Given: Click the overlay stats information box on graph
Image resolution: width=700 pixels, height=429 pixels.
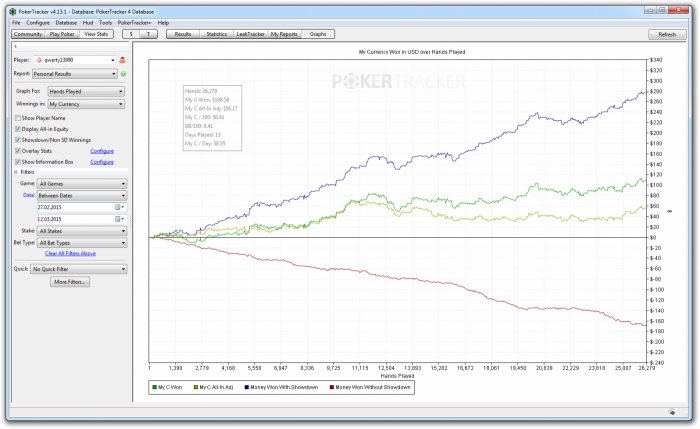Looking at the screenshot, I should (212, 118).
